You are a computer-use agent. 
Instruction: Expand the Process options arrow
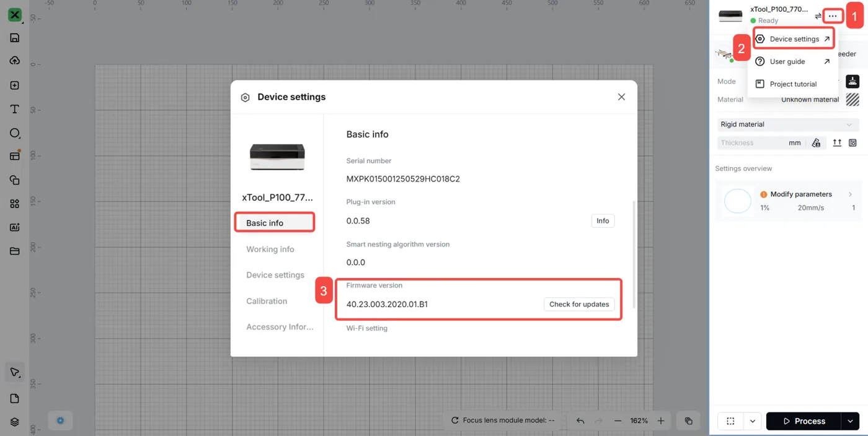[850, 421]
